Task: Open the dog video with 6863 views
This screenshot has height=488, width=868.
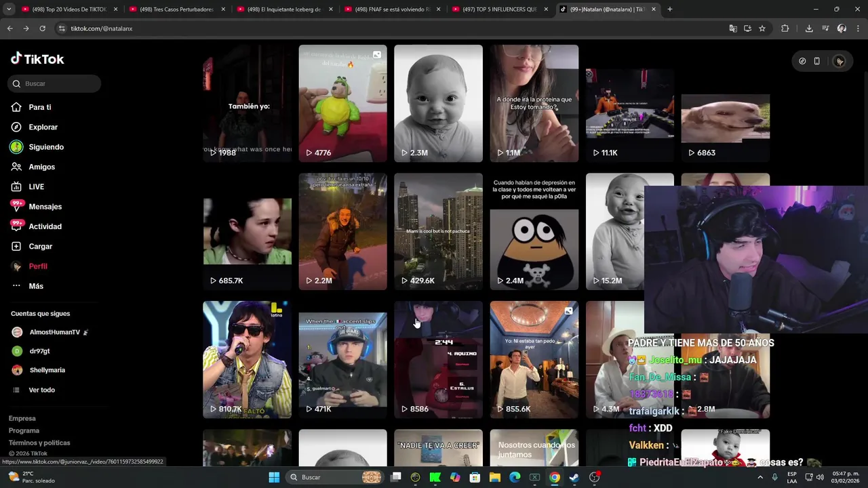Action: coord(726,104)
